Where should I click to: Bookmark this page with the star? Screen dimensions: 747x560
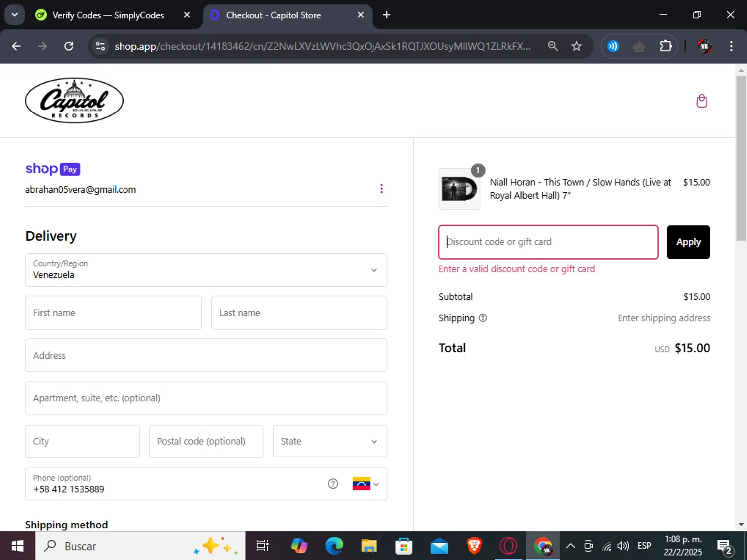[577, 46]
